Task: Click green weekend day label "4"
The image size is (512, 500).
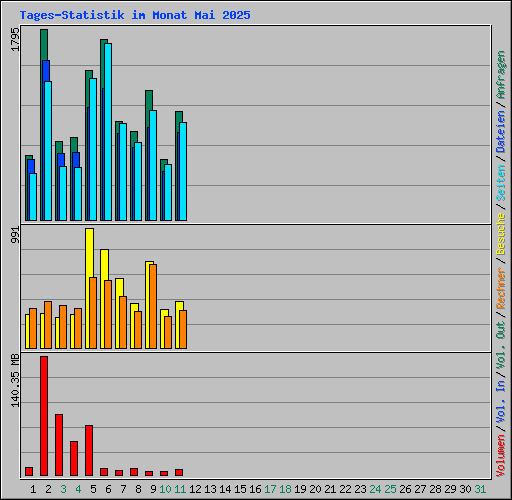Action: pyautogui.click(x=78, y=489)
